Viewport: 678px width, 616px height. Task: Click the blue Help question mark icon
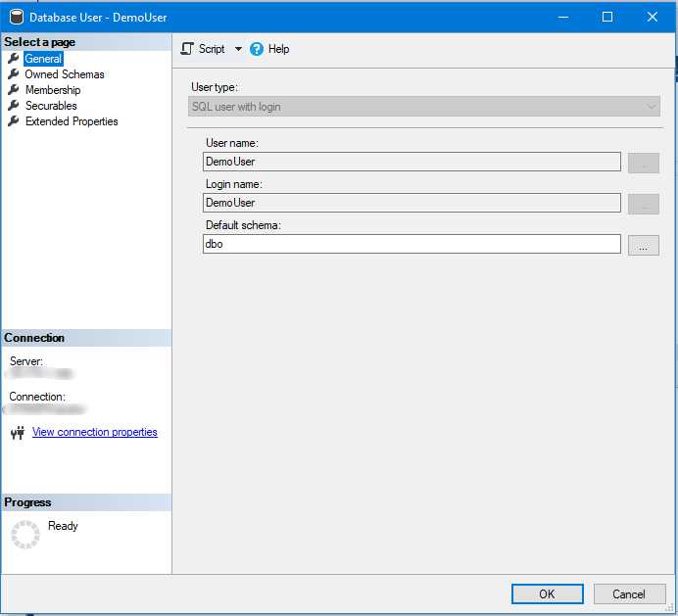pyautogui.click(x=257, y=49)
